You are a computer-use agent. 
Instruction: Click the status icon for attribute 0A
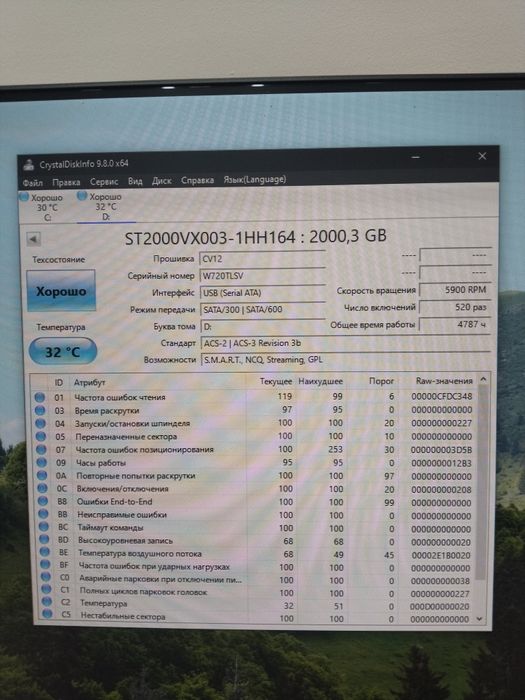coord(42,475)
